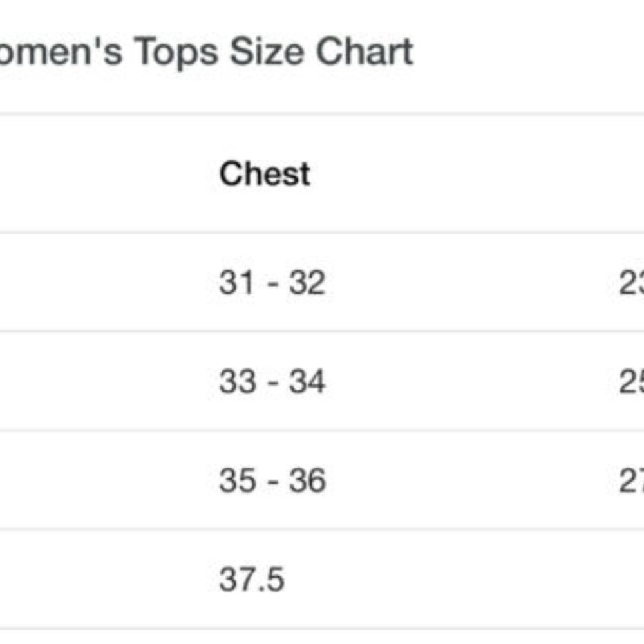Click the 31 - 32 chest measurement
This screenshot has height=644, width=644.
tap(271, 283)
